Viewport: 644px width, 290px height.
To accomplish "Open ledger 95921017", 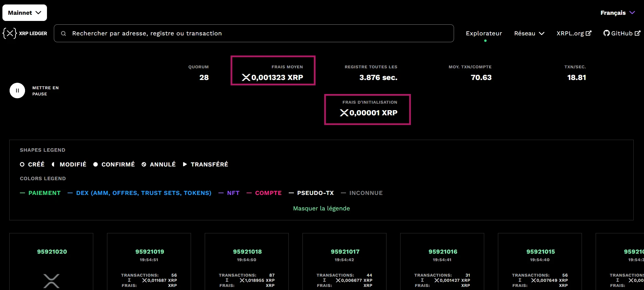I will click(345, 252).
